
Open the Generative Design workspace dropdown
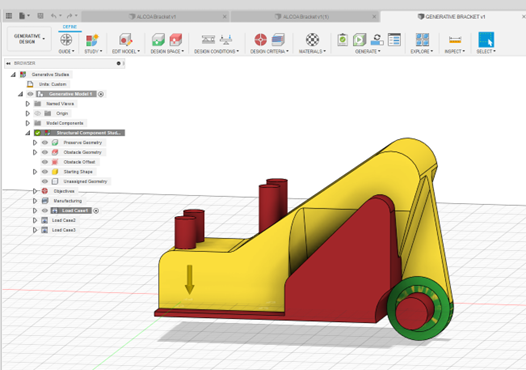(29, 39)
